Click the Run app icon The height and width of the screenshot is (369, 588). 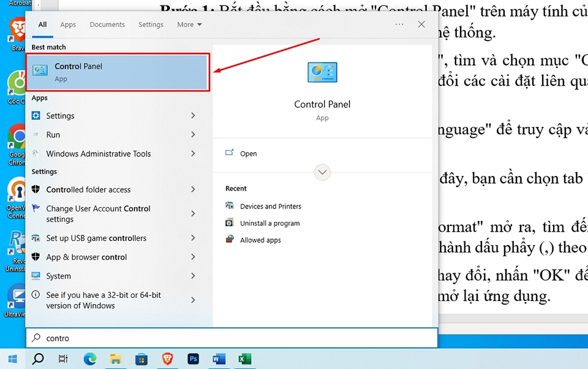coord(36,134)
